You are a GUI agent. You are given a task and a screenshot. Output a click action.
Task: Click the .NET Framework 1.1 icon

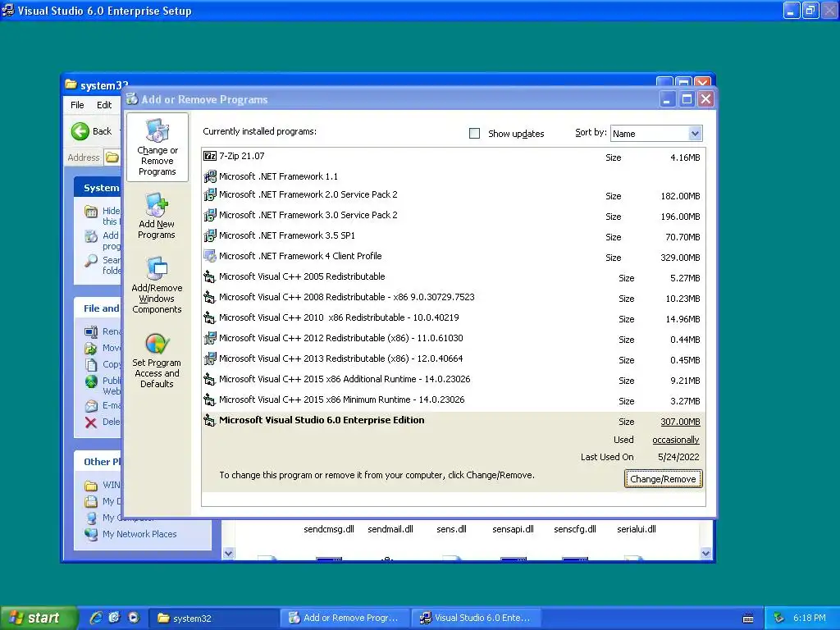[x=210, y=176]
